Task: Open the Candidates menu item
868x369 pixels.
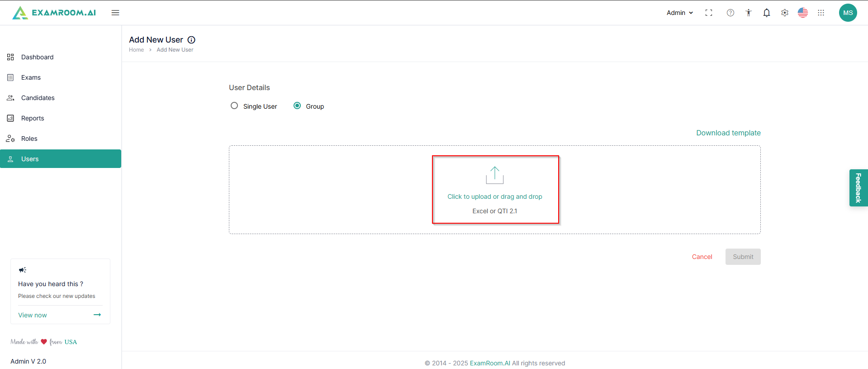Action: coord(61,98)
